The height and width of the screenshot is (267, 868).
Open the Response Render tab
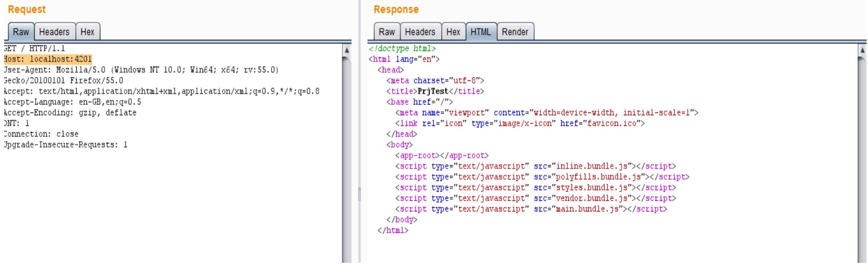515,32
